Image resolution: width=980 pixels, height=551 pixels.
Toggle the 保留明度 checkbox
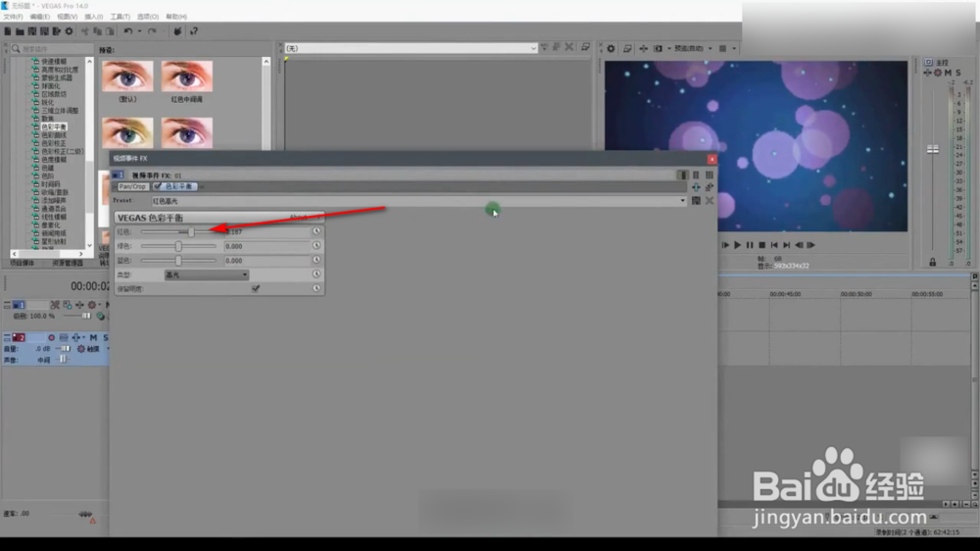255,288
